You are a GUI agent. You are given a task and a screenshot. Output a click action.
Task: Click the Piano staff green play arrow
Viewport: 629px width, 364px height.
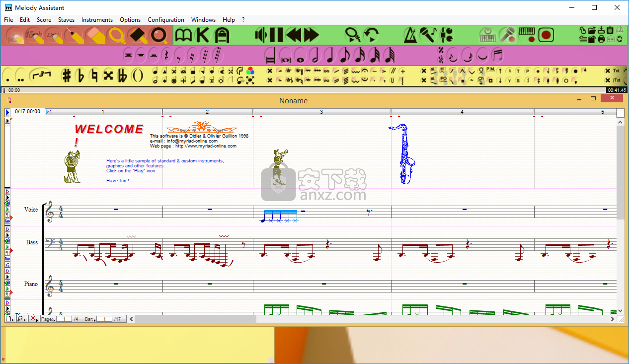(x=7, y=289)
